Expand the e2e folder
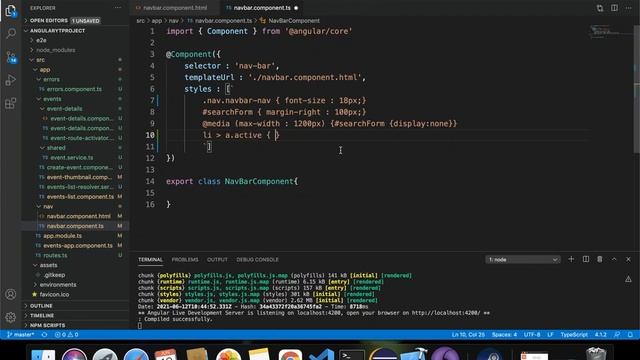This screenshot has width=640, height=360. (x=41, y=40)
